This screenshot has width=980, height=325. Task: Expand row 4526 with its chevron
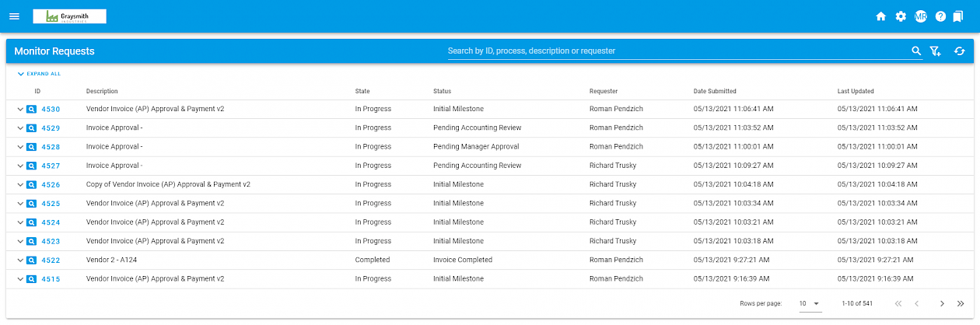(20, 185)
